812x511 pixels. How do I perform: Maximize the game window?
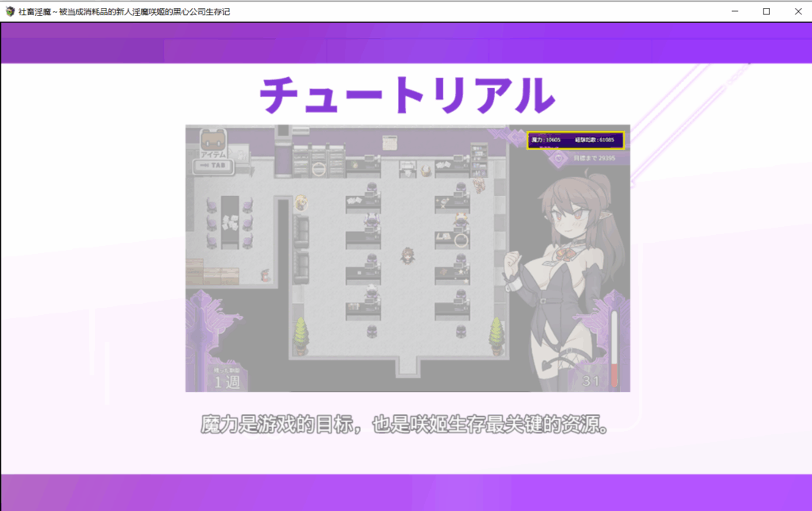767,11
